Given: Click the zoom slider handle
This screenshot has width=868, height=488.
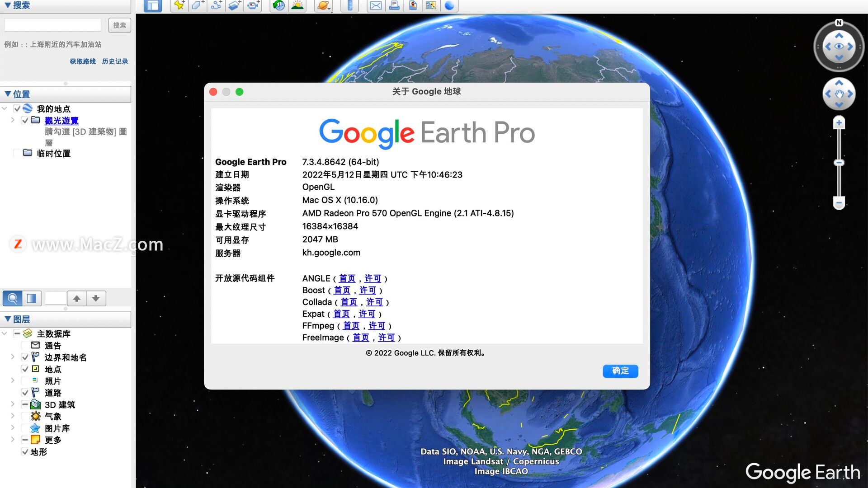Looking at the screenshot, I should [x=839, y=163].
